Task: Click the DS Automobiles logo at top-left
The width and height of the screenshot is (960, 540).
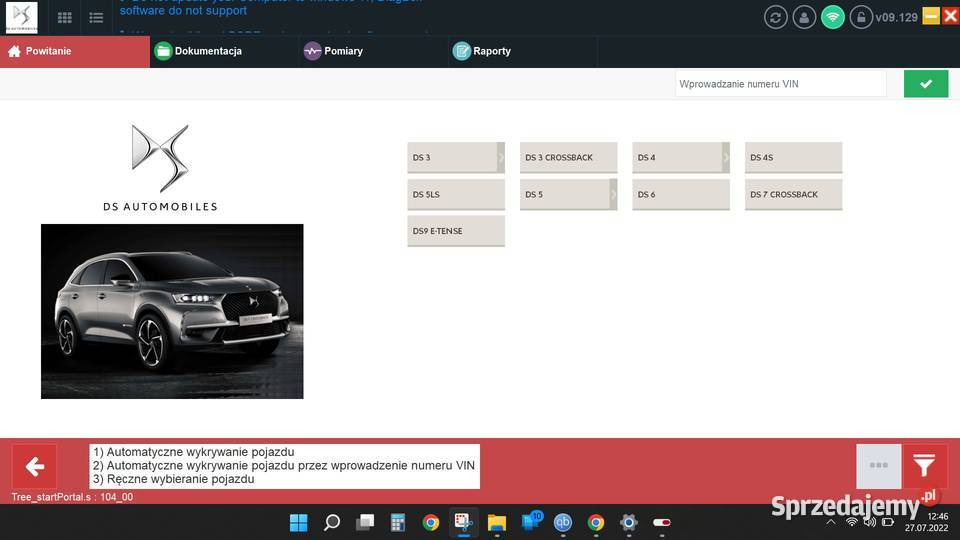Action: [21, 17]
